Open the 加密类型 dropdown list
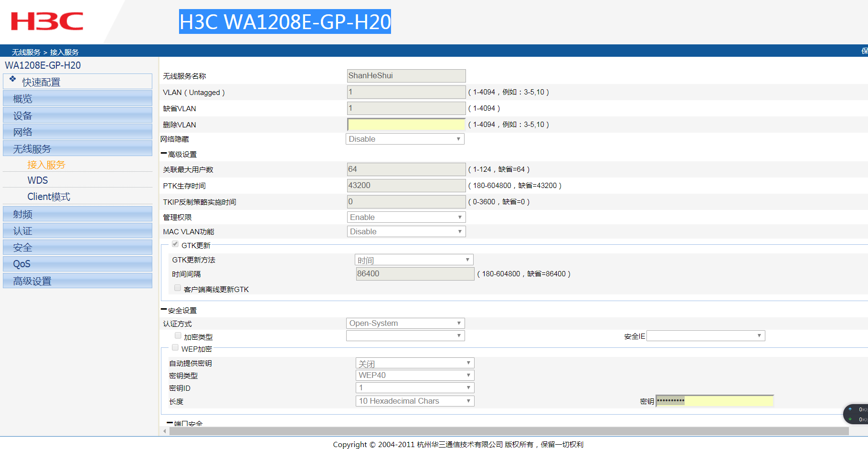 [x=405, y=336]
